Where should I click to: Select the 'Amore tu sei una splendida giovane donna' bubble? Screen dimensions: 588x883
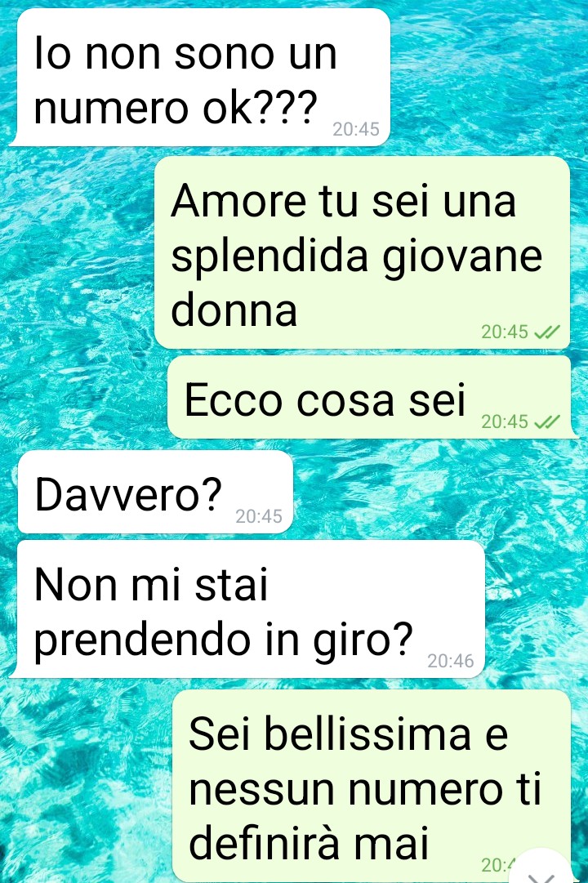click(362, 252)
